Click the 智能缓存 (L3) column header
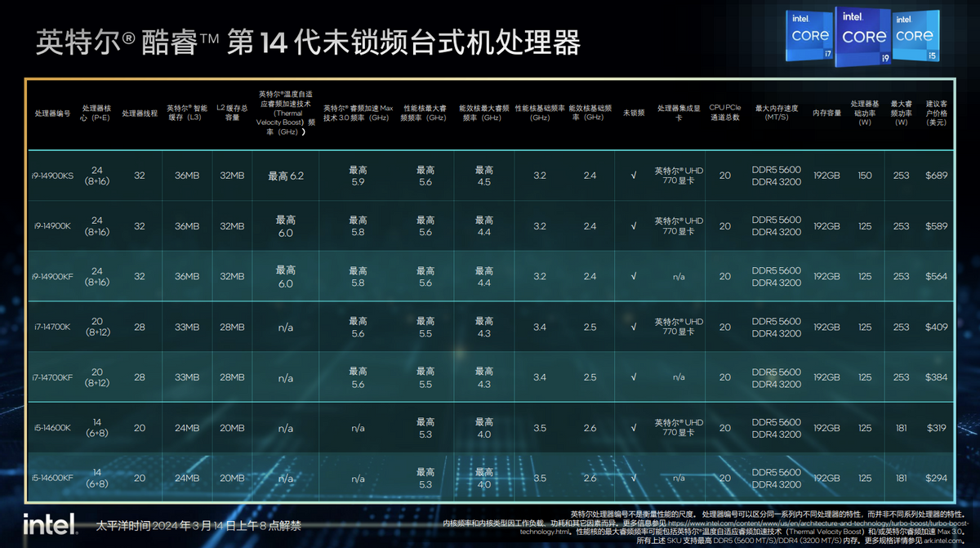Viewport: 980px width, 548px height. point(187,114)
